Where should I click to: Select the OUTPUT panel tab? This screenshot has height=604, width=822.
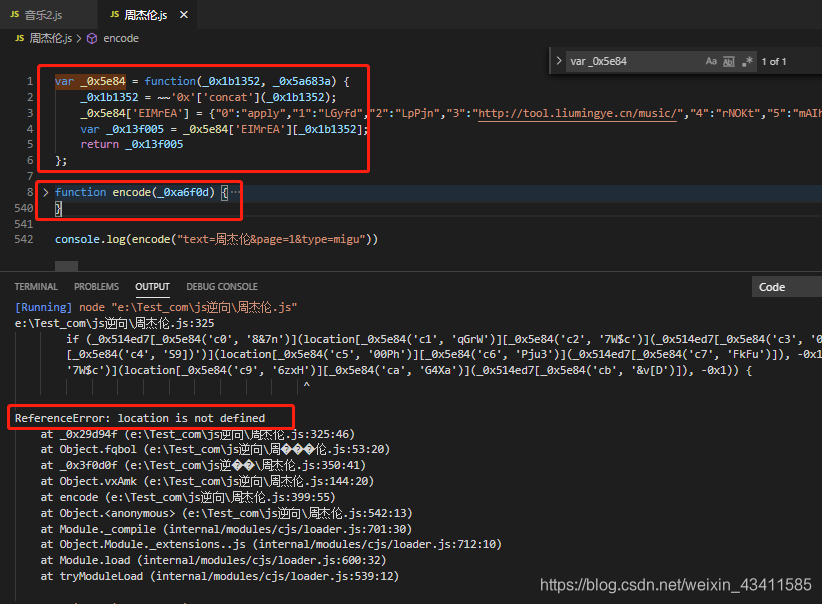point(153,287)
